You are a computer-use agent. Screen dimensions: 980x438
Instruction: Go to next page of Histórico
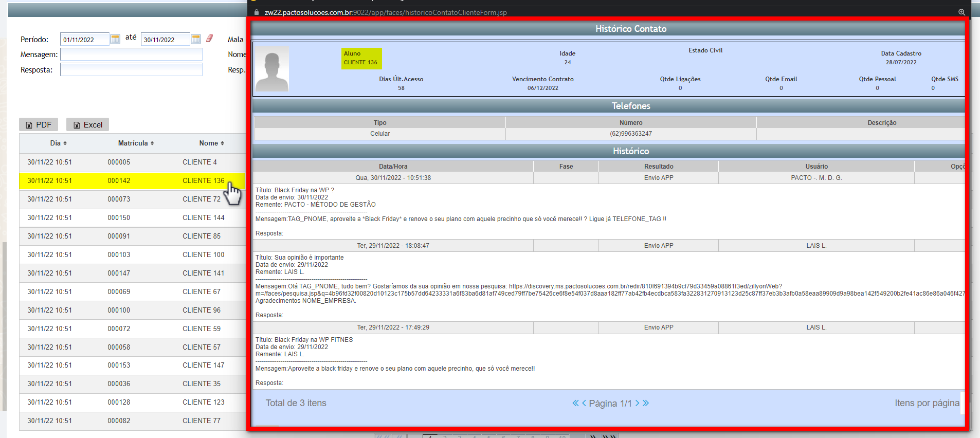[x=637, y=403]
